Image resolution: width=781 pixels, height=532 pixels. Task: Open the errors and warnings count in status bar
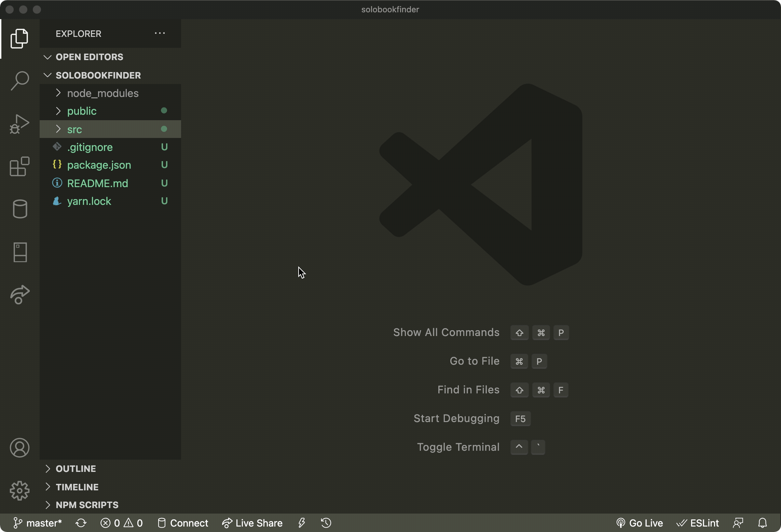[x=122, y=523]
